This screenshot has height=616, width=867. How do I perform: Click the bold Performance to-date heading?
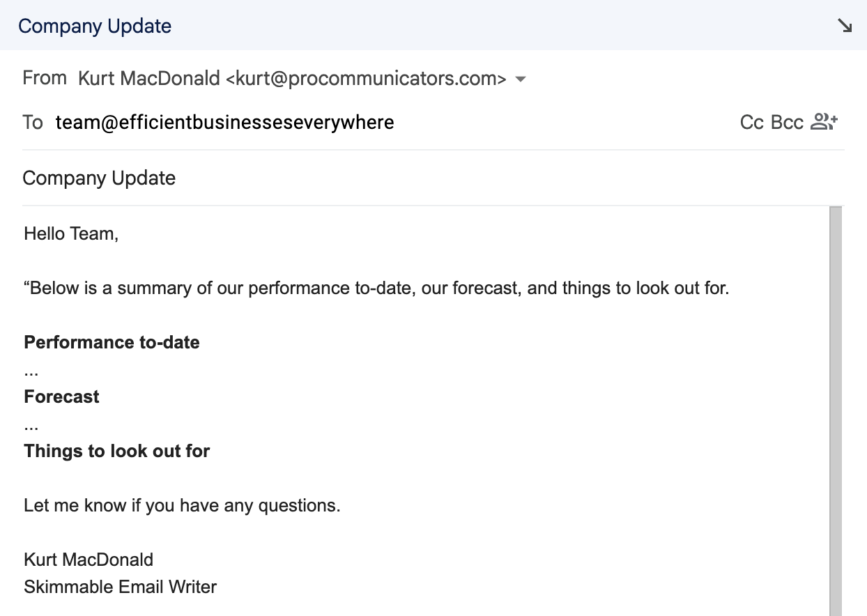tap(112, 342)
